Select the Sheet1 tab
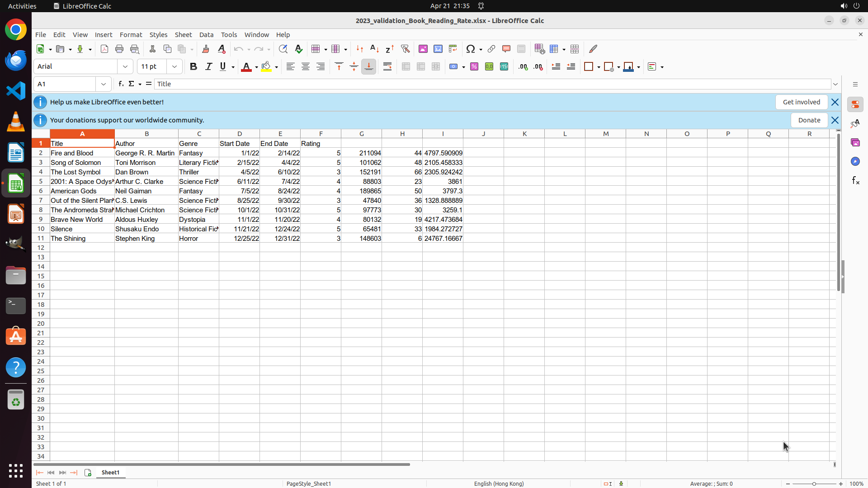The height and width of the screenshot is (488, 868). point(110,472)
